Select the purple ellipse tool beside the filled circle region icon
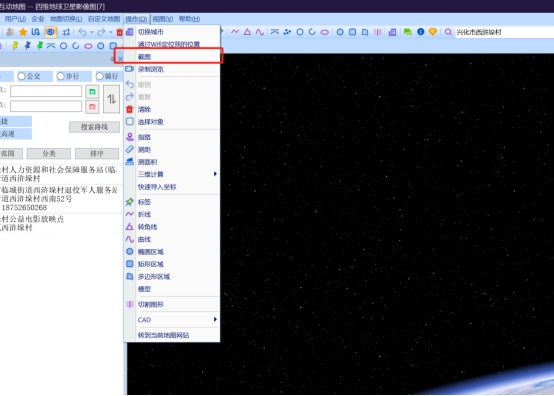 [x=325, y=32]
